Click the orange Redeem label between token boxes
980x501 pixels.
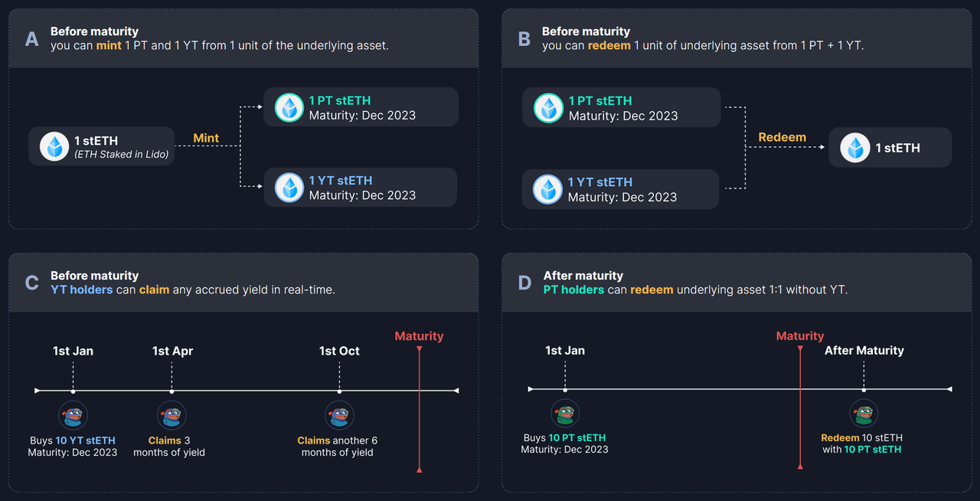click(x=782, y=137)
